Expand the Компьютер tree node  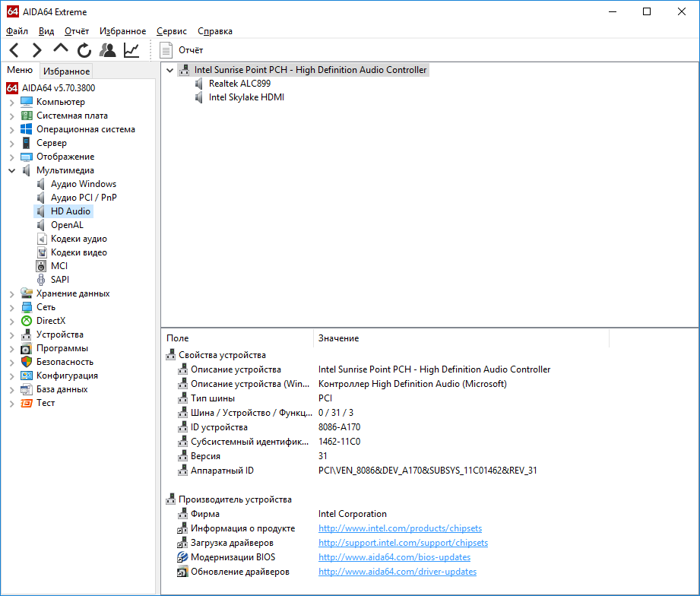coord(11,102)
